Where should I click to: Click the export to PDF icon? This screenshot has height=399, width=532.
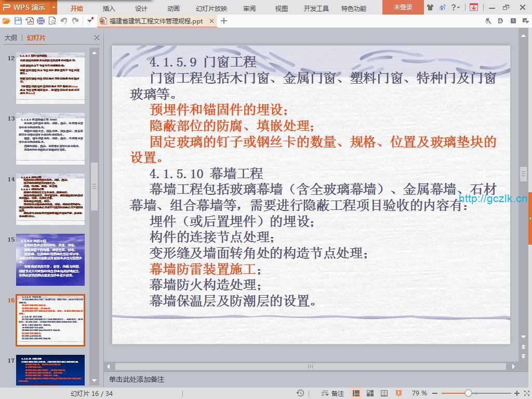point(30,21)
